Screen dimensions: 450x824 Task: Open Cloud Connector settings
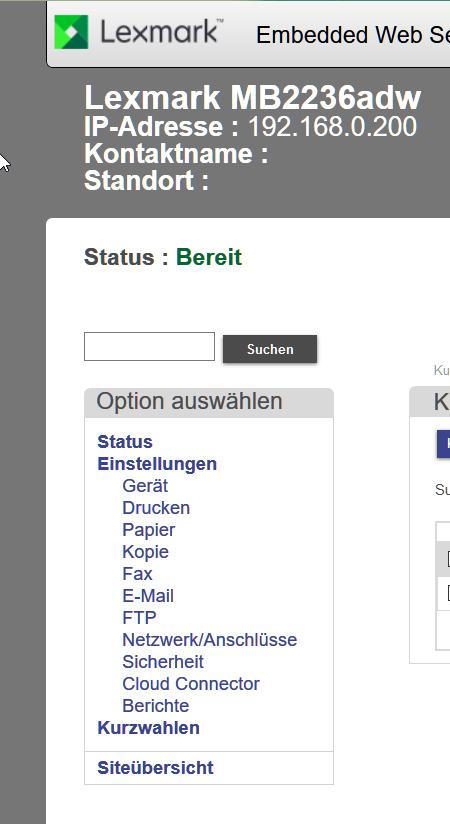coord(191,684)
